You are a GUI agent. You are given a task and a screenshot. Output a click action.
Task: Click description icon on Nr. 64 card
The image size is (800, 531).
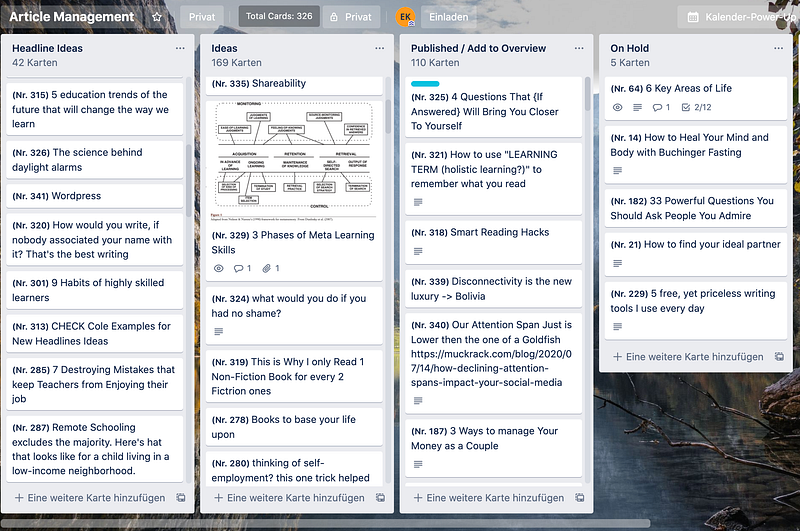(x=638, y=108)
